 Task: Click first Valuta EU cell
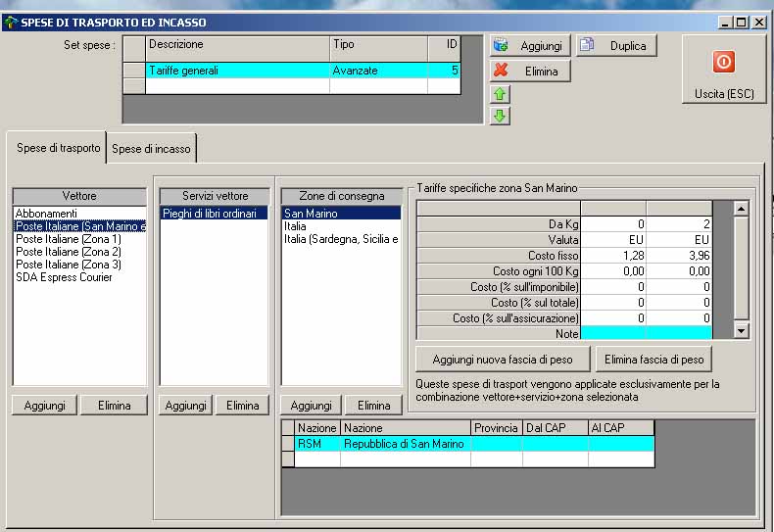click(x=613, y=240)
